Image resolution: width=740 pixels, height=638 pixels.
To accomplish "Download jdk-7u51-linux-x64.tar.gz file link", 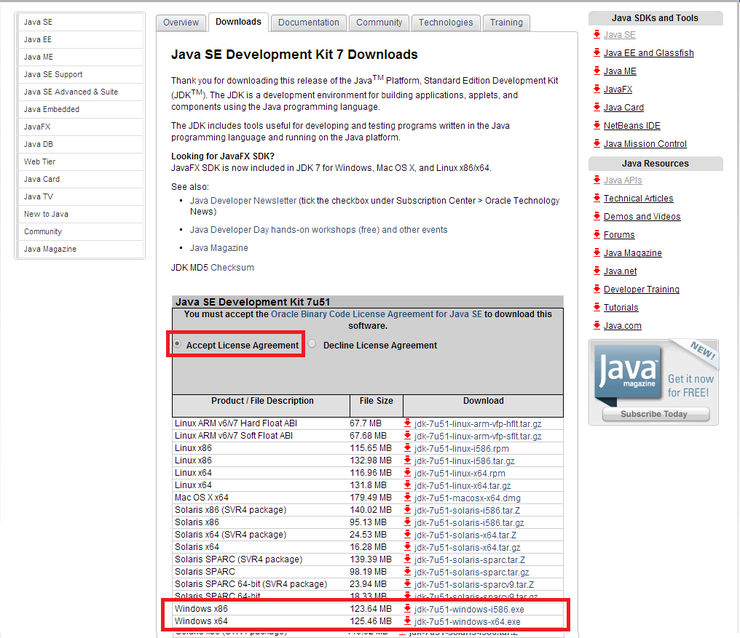I will coord(462,486).
